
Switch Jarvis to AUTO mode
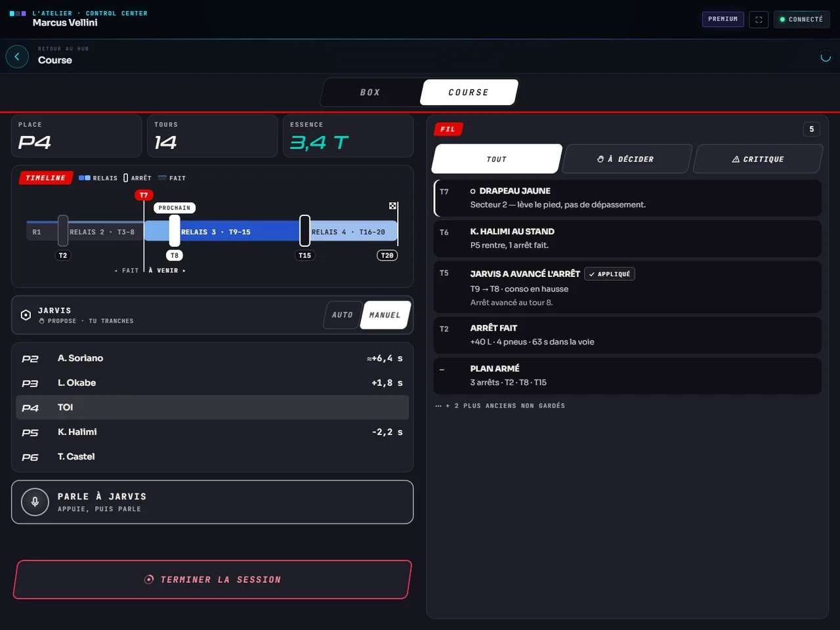point(342,315)
